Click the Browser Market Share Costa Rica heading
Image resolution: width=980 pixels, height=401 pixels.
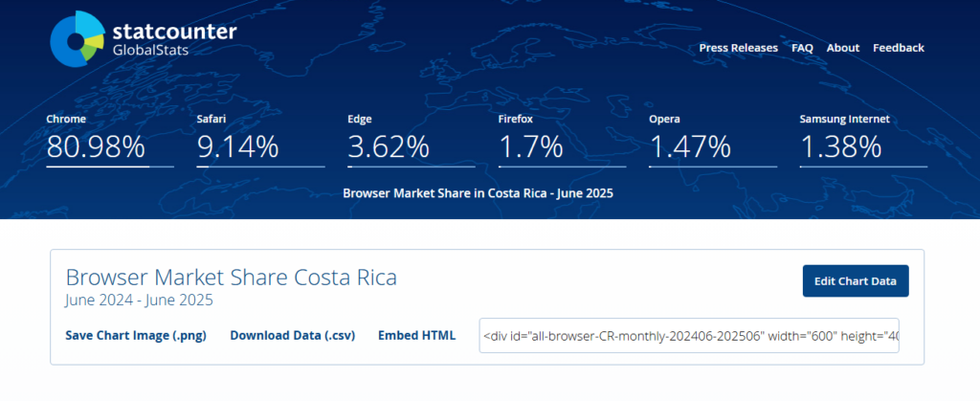pyautogui.click(x=232, y=277)
